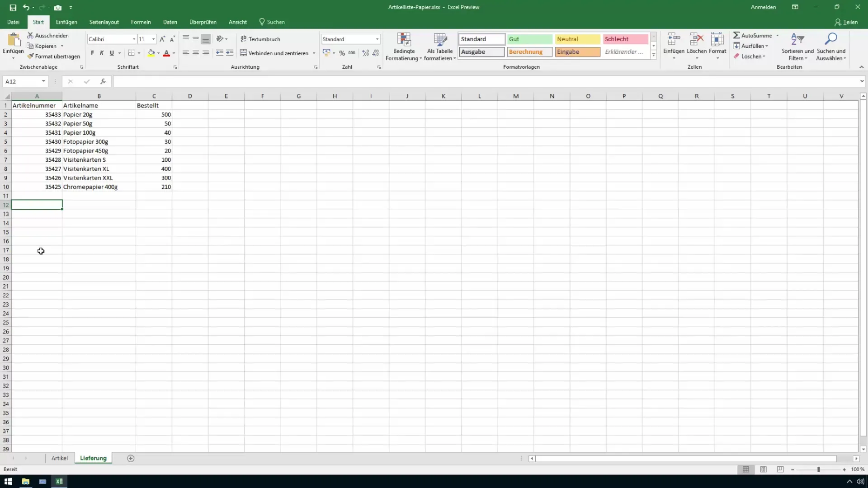This screenshot has width=868, height=488.
Task: Click the center horizontal alignment icon
Action: pyautogui.click(x=196, y=53)
